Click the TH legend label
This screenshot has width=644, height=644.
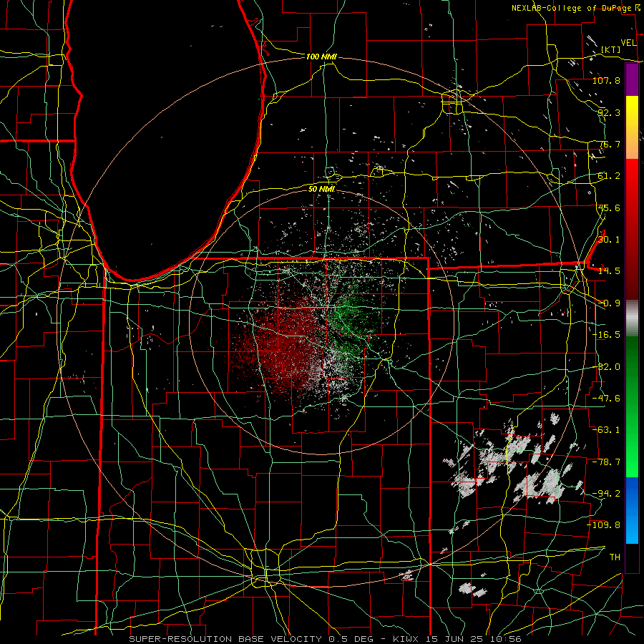[615, 557]
